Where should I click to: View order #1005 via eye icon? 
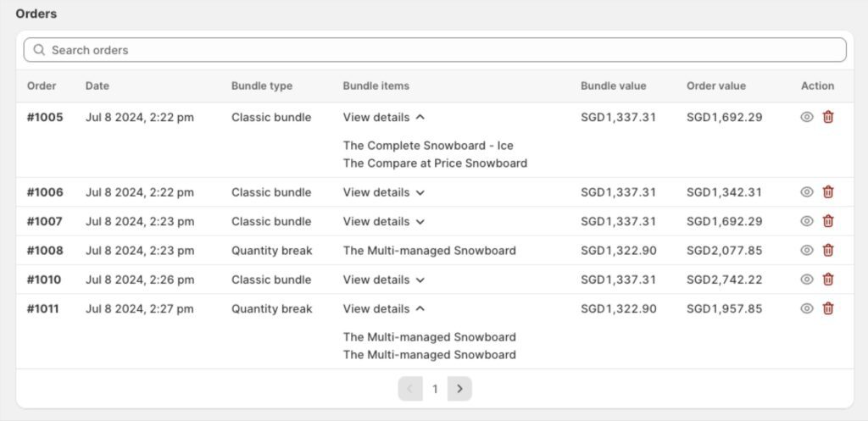tap(807, 117)
